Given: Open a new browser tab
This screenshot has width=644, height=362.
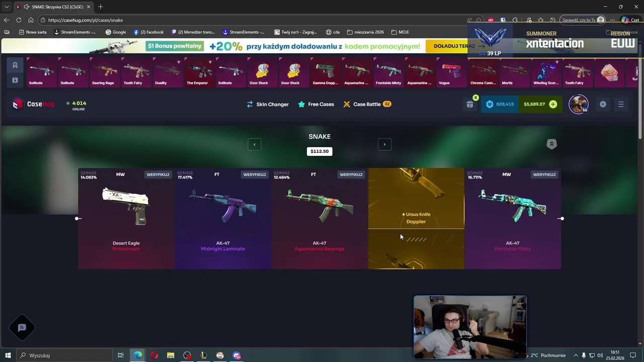Looking at the screenshot, I should pos(100,7).
